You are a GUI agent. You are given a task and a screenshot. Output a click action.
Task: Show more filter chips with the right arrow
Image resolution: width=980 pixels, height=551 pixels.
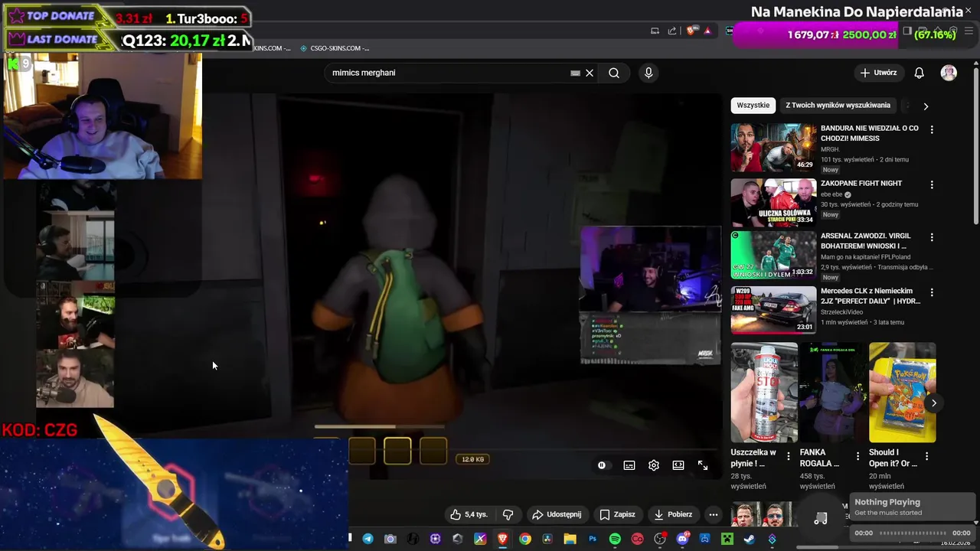926,106
